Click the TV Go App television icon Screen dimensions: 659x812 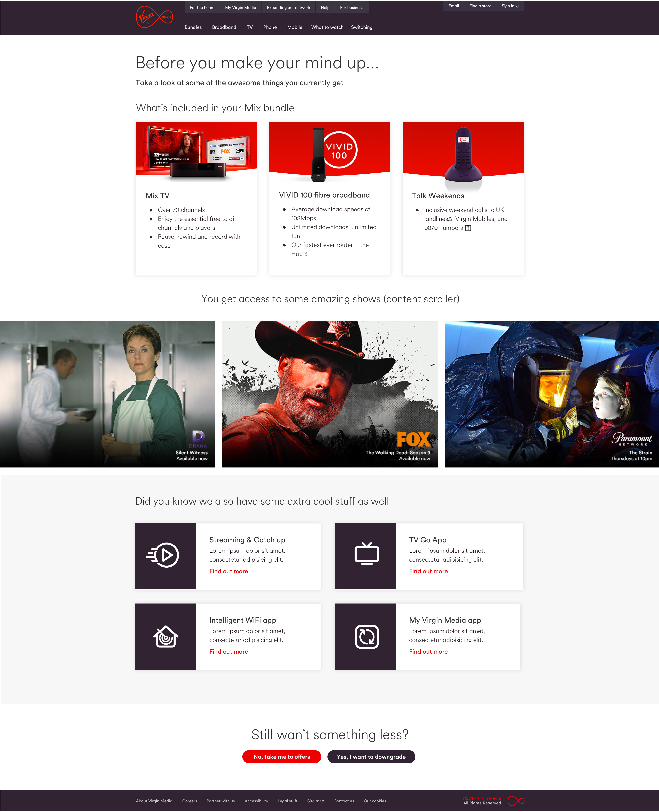[x=366, y=553]
